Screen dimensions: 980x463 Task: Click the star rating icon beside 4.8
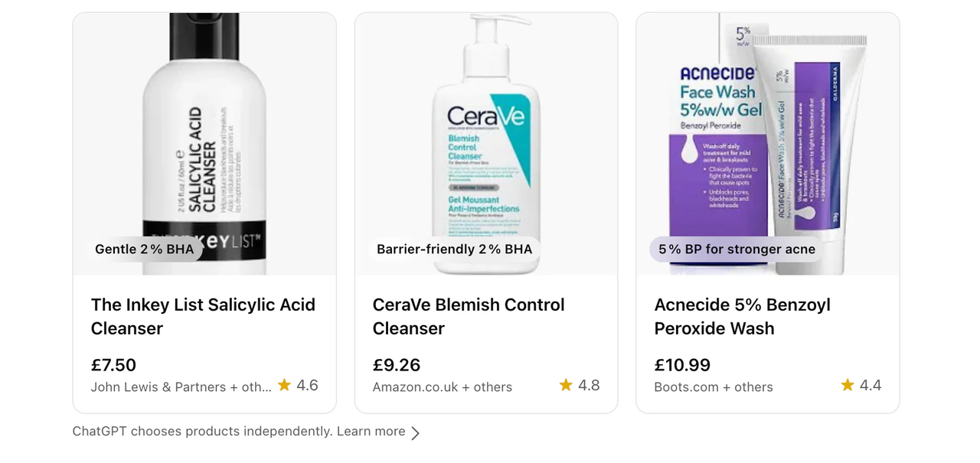click(566, 385)
